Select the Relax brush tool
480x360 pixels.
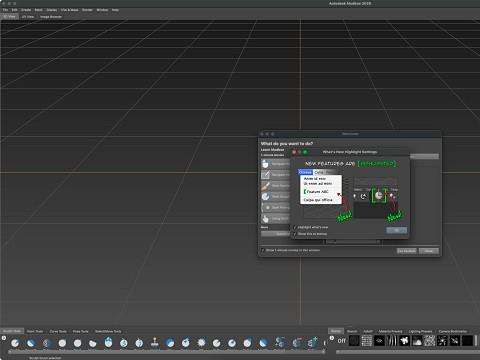pos(47,343)
